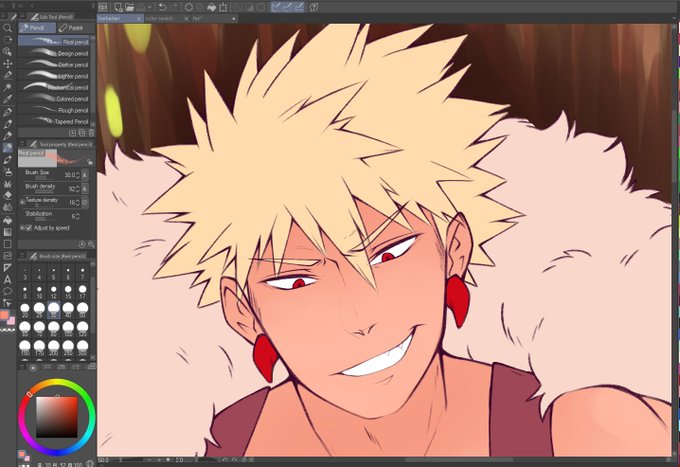
Task: Select the Text tool
Action: point(7,280)
